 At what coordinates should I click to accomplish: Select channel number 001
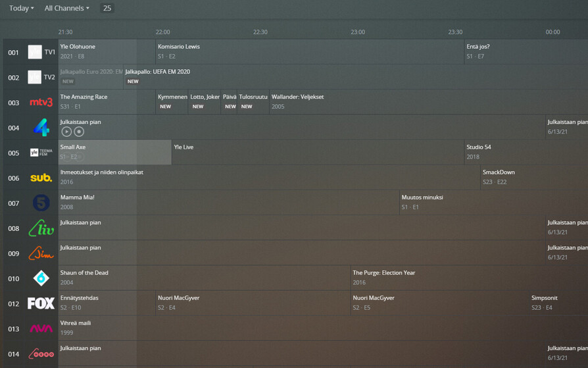14,53
